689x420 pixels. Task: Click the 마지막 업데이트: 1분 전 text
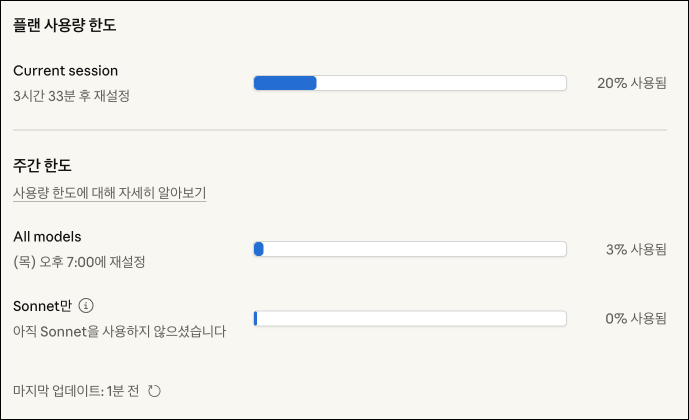(76, 391)
